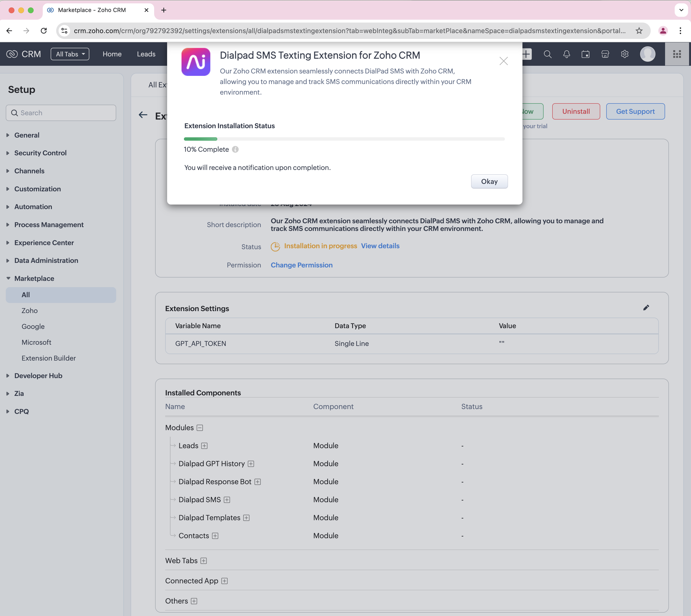Expand the General section

(x=27, y=135)
